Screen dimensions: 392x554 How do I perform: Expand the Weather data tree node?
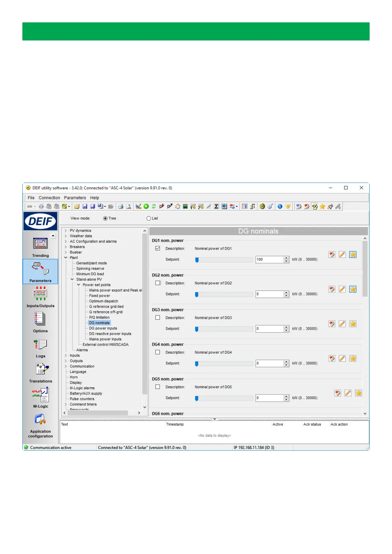66,236
